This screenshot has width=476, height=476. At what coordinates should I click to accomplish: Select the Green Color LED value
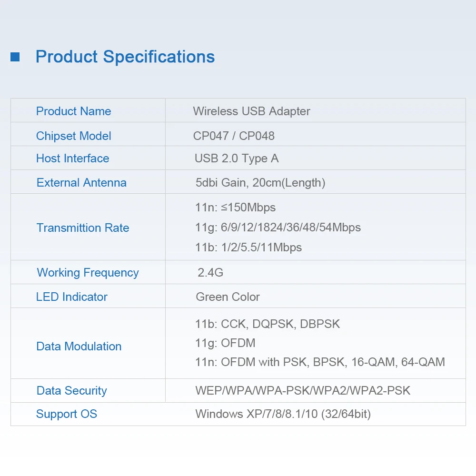[x=228, y=297]
